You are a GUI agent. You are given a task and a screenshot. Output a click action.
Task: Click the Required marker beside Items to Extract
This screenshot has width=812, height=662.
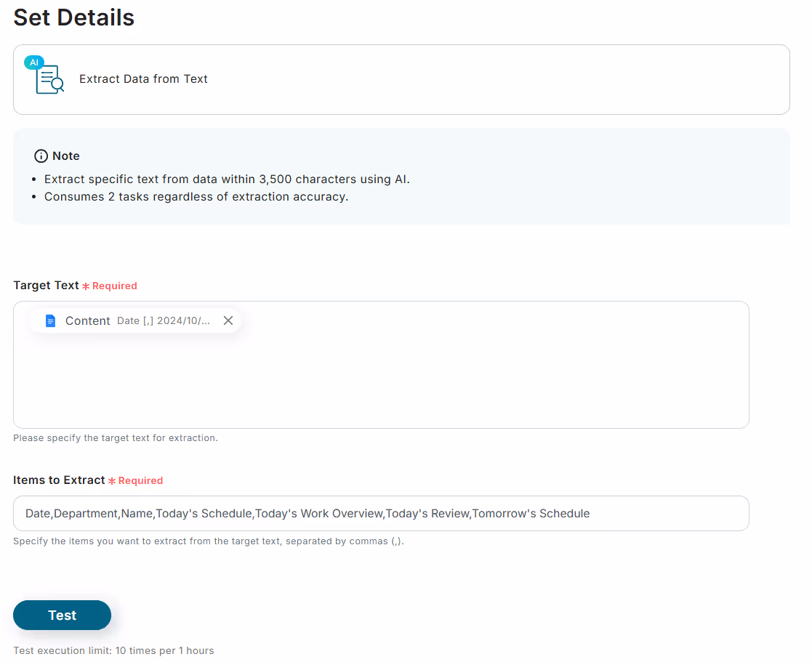tap(136, 480)
